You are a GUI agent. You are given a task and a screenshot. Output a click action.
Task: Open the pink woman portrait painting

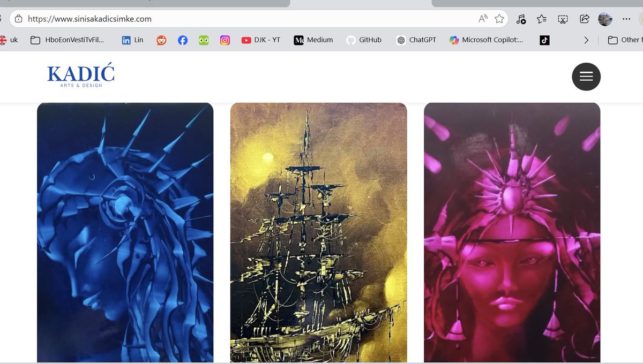pyautogui.click(x=512, y=232)
